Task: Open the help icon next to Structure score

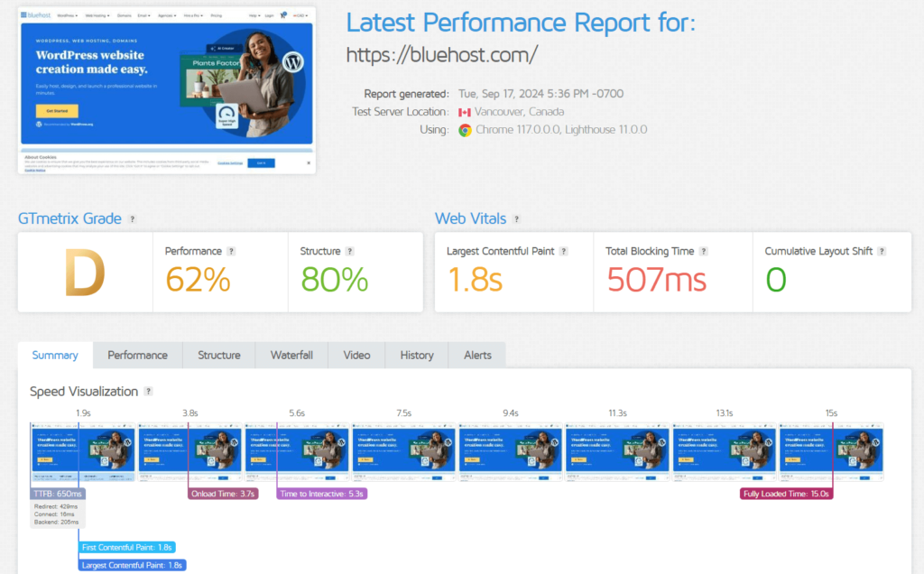Action: pos(350,251)
